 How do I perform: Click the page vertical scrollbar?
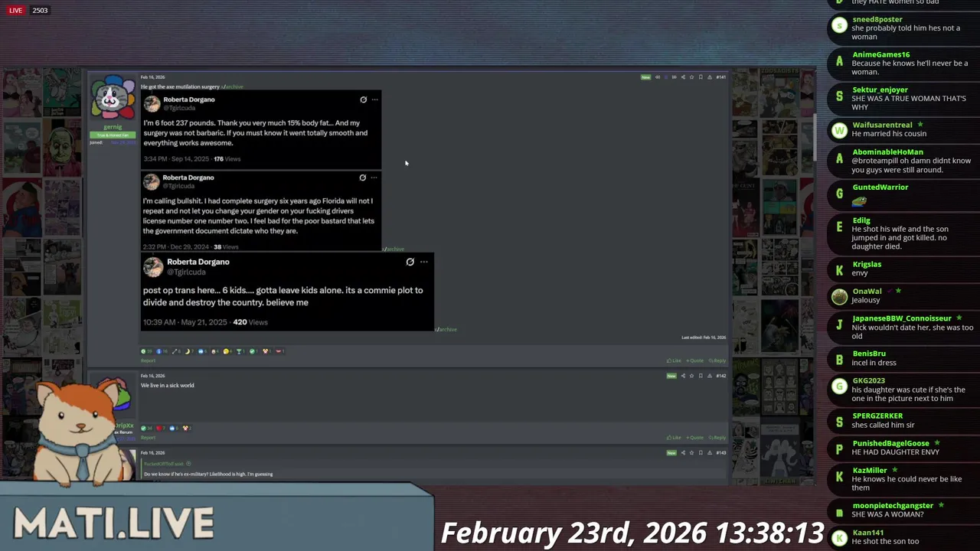pyautogui.click(x=814, y=138)
